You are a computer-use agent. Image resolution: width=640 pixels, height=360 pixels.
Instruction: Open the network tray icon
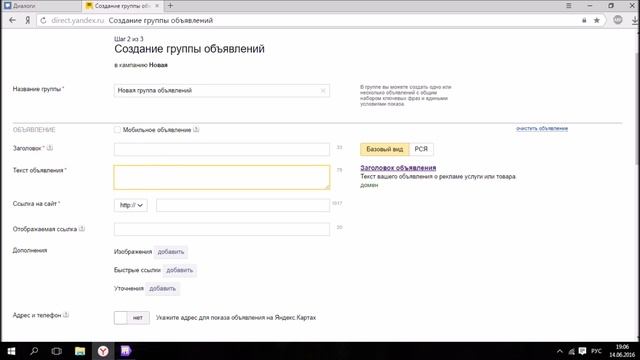[x=571, y=351]
